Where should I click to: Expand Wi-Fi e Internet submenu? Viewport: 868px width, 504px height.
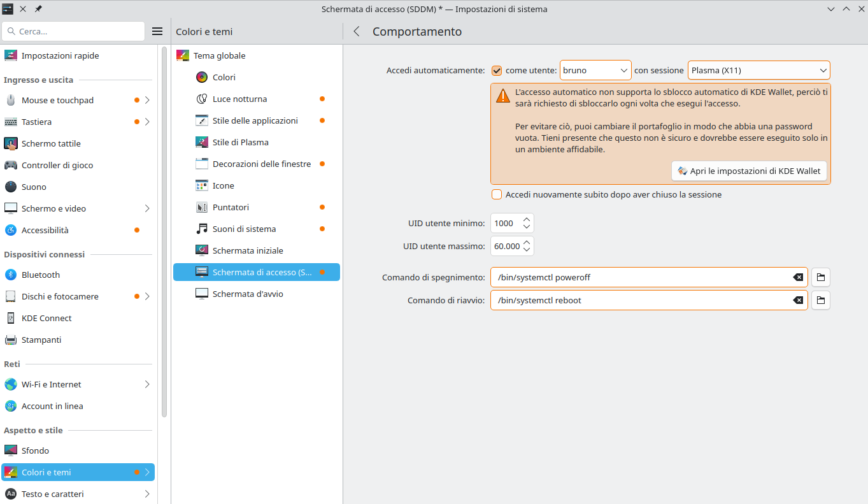[x=147, y=384]
